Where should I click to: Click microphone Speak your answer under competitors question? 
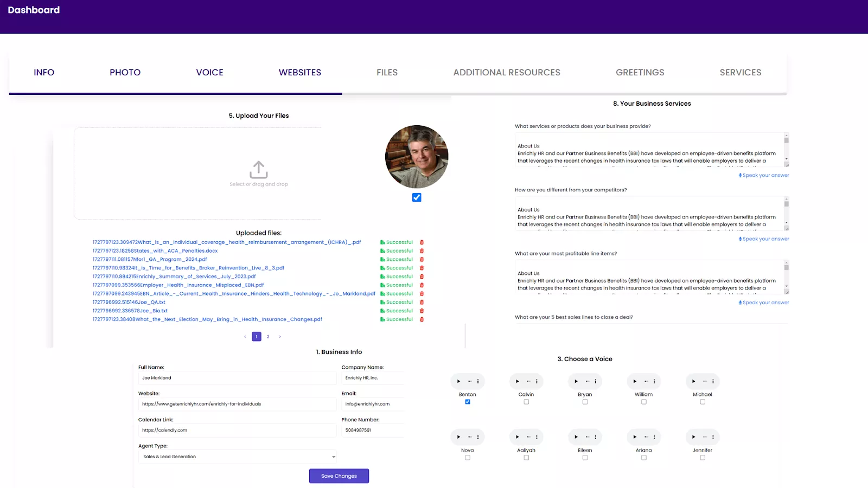764,239
